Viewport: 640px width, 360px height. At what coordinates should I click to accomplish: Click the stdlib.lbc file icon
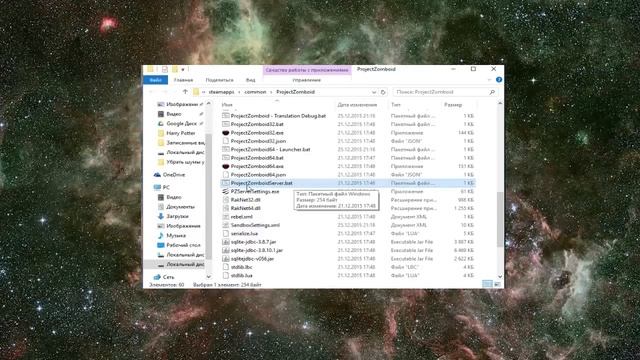[226, 267]
